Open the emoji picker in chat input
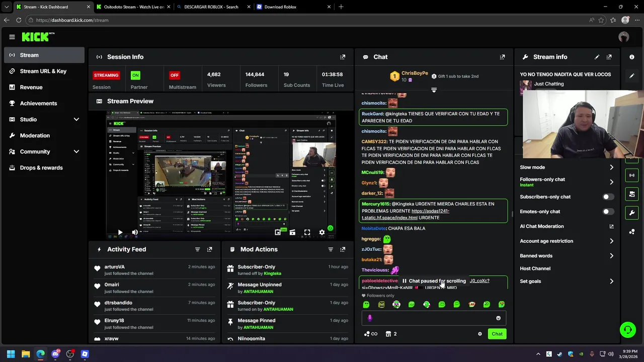The width and height of the screenshot is (644, 362). click(499, 318)
